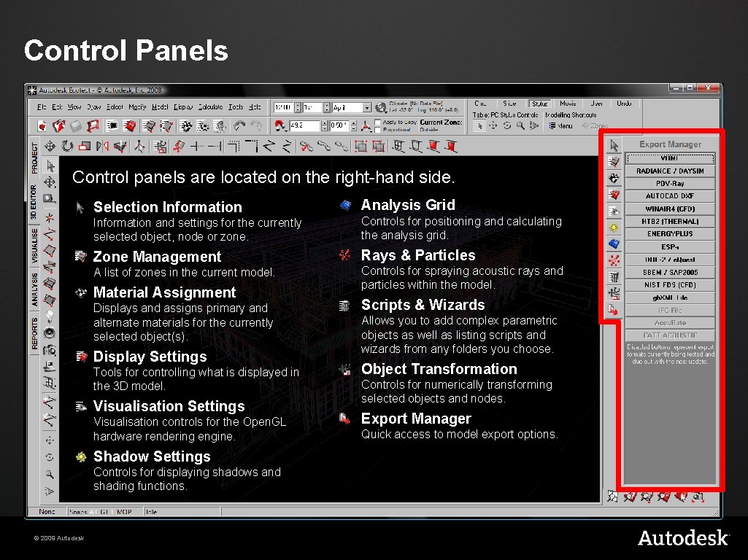Screen dimensions: 748x560
Task: Open the Analysis Grid panel icon
Action: coord(344,205)
